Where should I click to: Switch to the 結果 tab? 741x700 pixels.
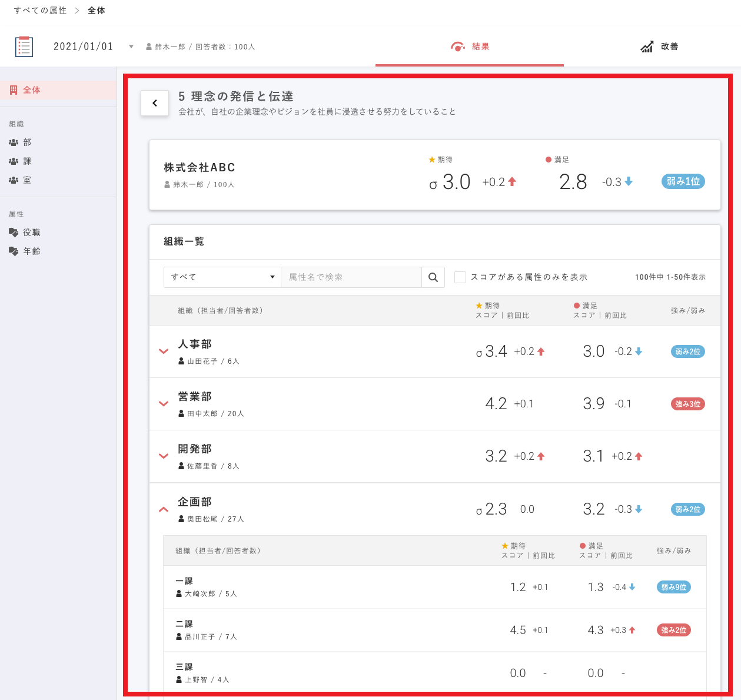pyautogui.click(x=470, y=47)
